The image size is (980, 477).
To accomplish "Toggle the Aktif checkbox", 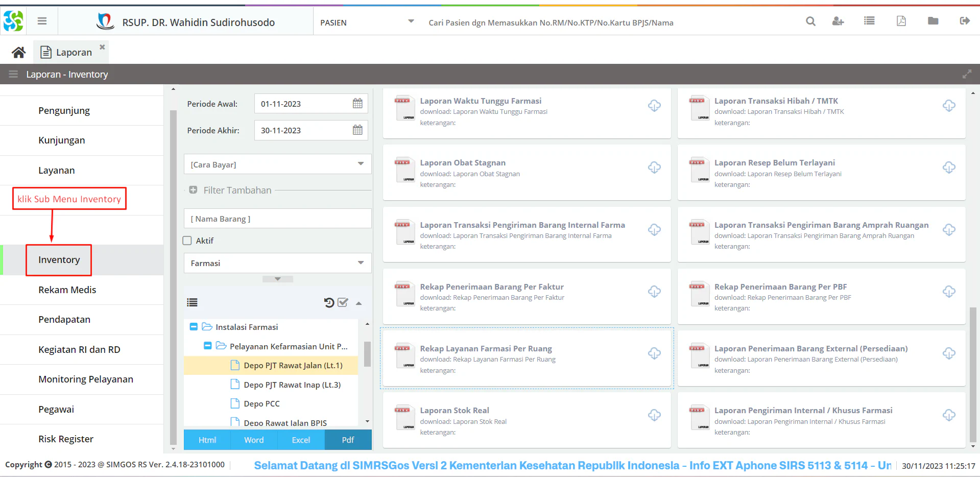I will pyautogui.click(x=187, y=241).
